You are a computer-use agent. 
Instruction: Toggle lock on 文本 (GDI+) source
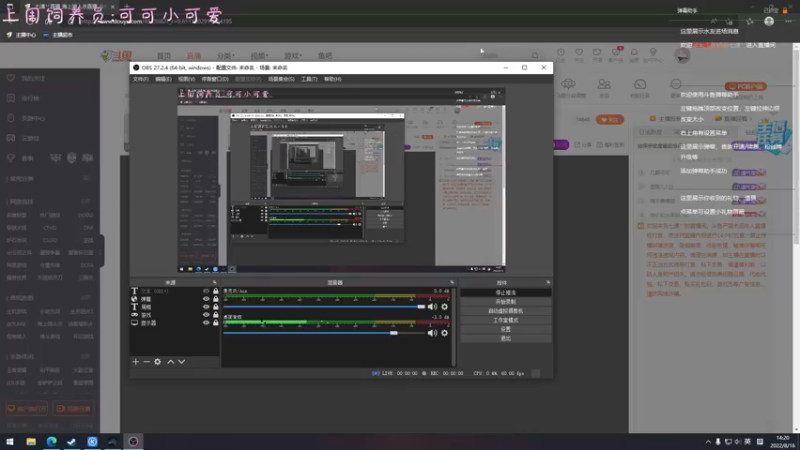click(215, 291)
